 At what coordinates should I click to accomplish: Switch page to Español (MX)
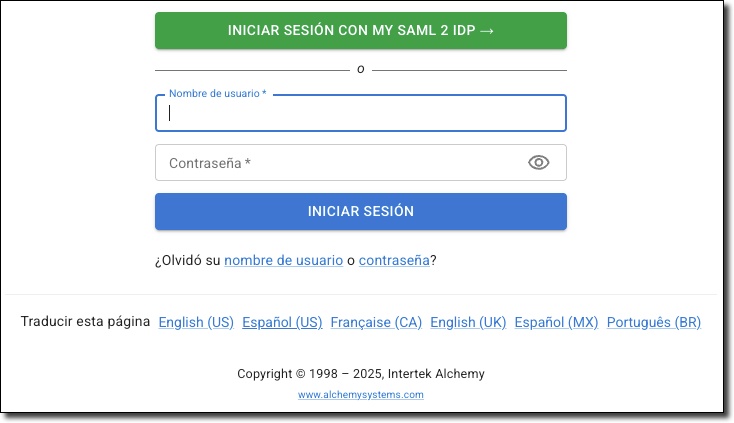[556, 322]
